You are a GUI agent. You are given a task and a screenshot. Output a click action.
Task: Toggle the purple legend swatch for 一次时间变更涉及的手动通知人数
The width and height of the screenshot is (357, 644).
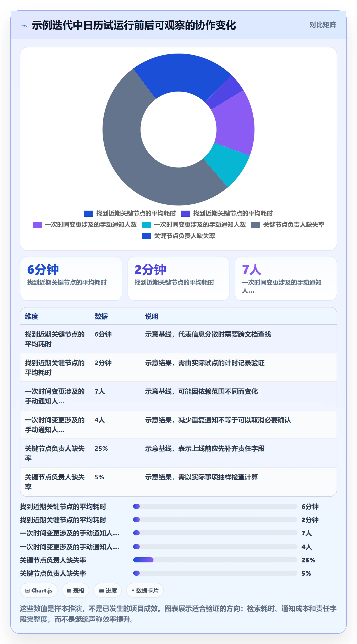37,225
